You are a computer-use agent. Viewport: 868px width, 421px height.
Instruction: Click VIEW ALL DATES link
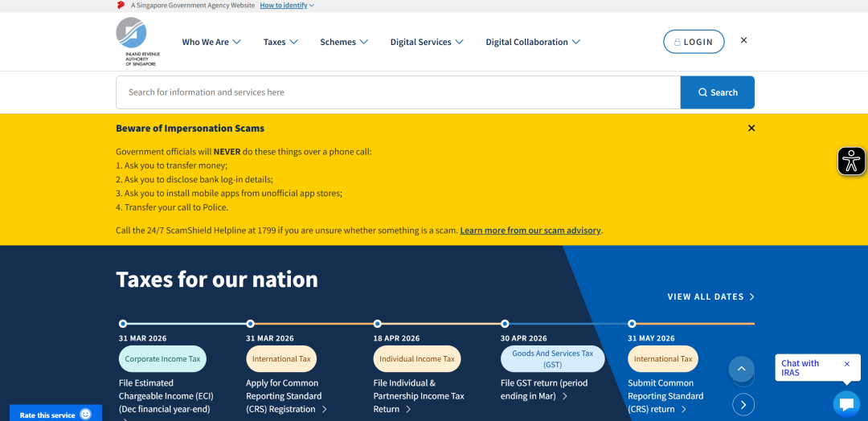point(710,296)
